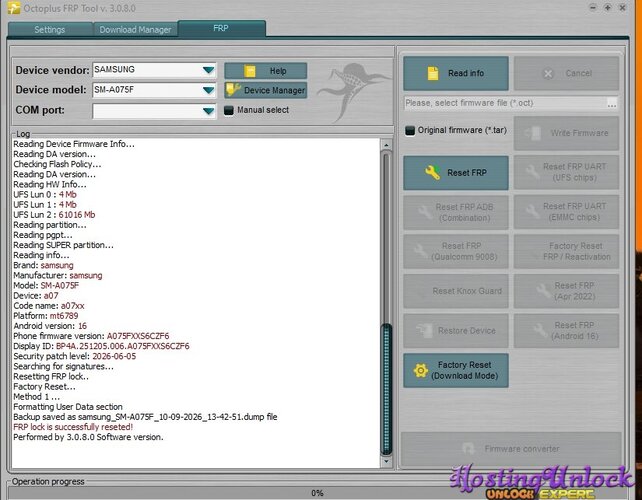Click the SM-A075F model field text
The height and width of the screenshot is (500, 642).
pos(114,90)
